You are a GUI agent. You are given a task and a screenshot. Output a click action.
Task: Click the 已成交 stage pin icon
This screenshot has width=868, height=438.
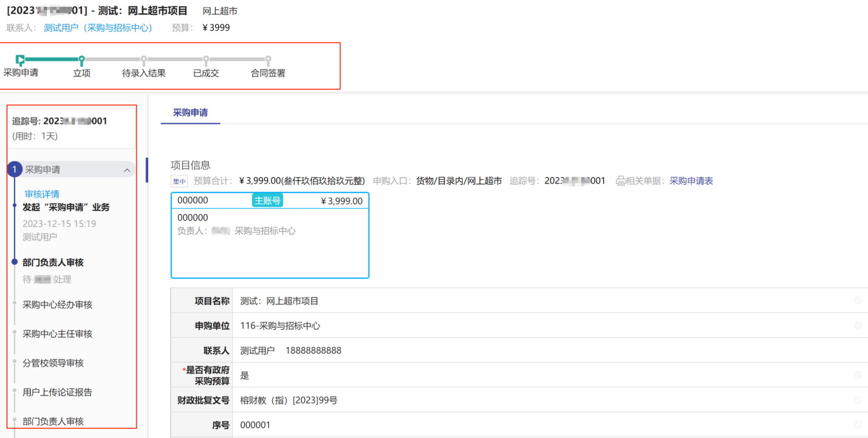point(206,60)
